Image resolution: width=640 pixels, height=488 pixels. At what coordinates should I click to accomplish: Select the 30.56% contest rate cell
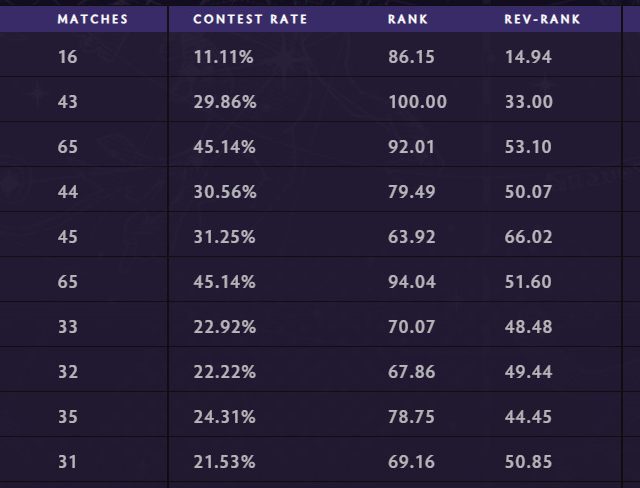click(224, 192)
